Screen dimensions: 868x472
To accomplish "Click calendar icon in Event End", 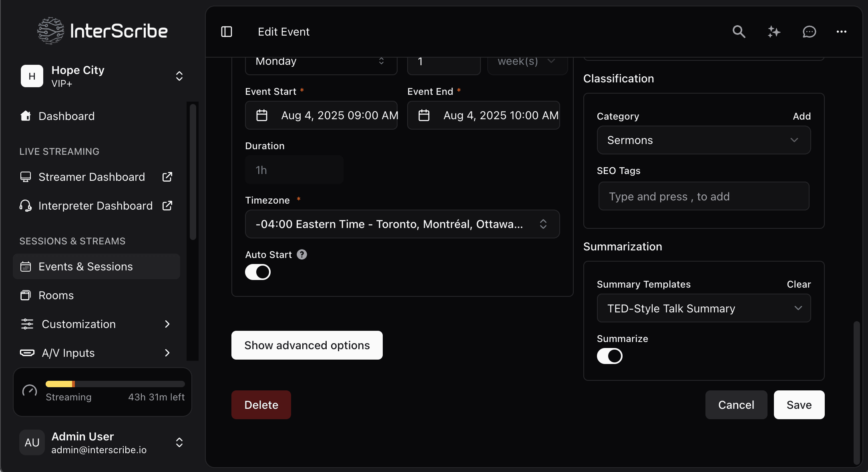I will [x=424, y=115].
